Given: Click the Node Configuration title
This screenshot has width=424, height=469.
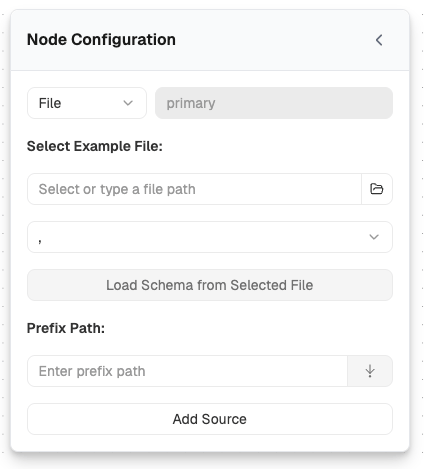Looking at the screenshot, I should (x=101, y=40).
